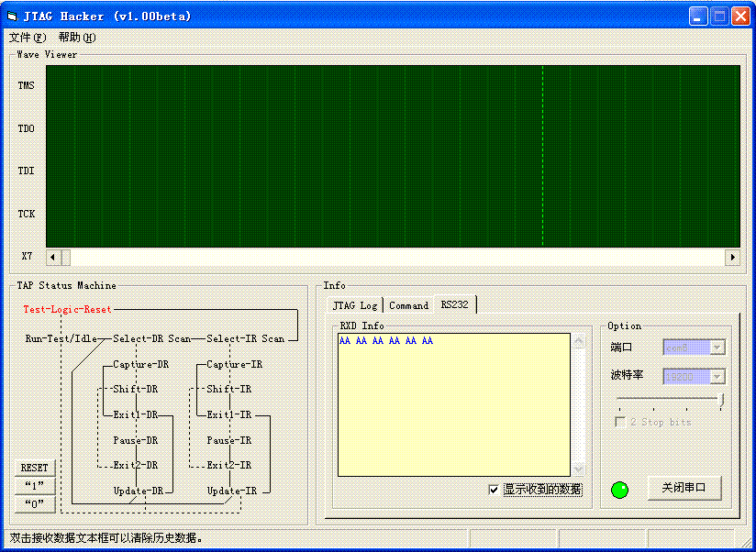Viewport: 756px width, 552px height.
Task: Open the 端口 port dropdown
Action: click(717, 348)
